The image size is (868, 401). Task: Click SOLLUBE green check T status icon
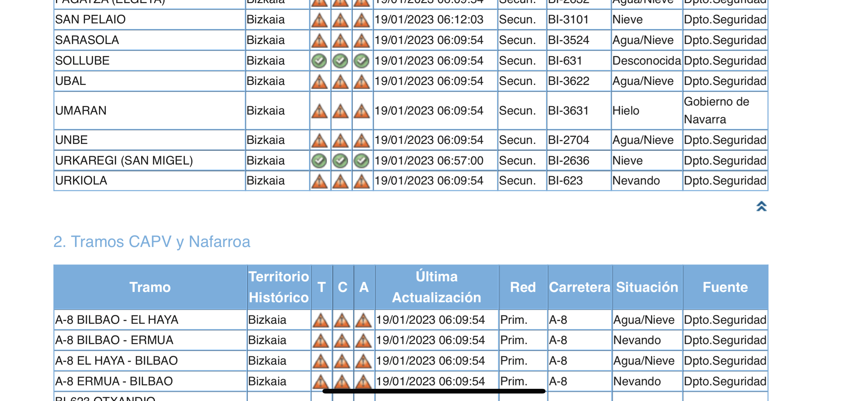pos(319,61)
